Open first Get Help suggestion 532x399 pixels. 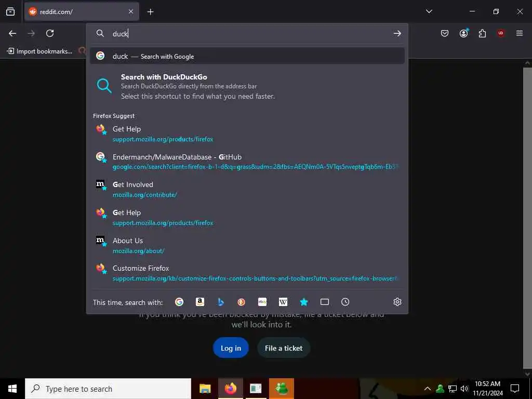(x=247, y=134)
